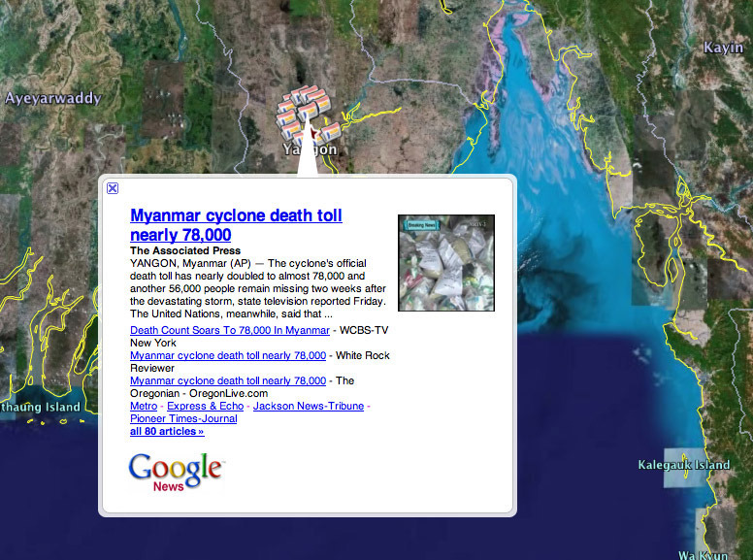The height and width of the screenshot is (560, 753).
Task: Click the red capital star marker at Yangon
Action: tap(313, 136)
